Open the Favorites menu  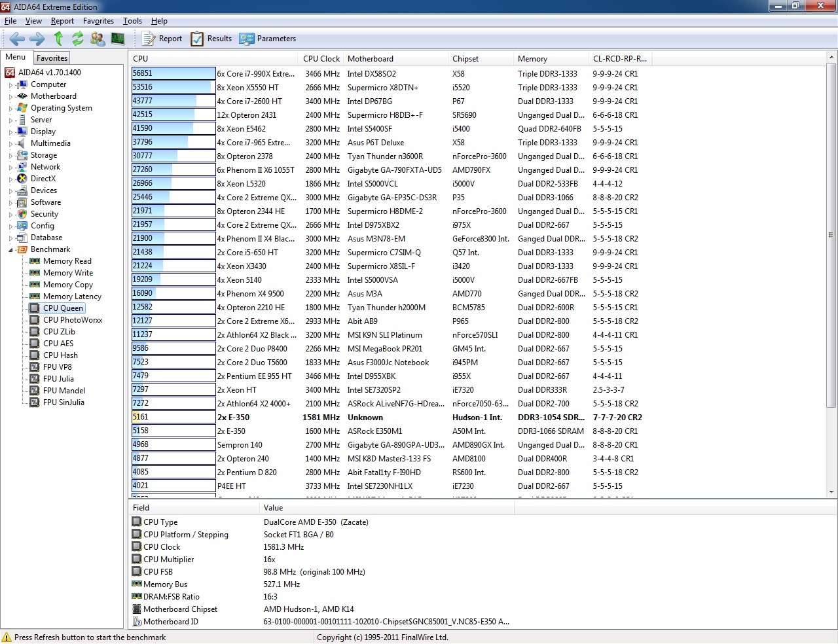pos(98,21)
